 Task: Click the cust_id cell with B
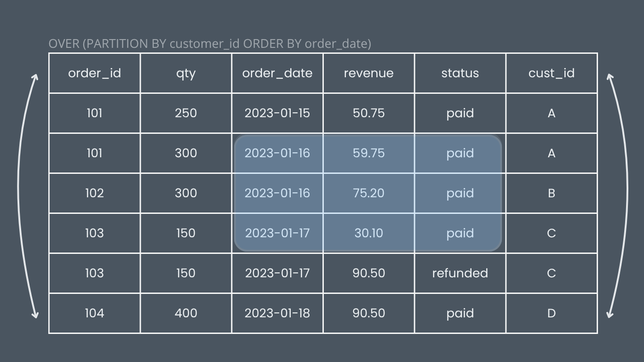(552, 193)
